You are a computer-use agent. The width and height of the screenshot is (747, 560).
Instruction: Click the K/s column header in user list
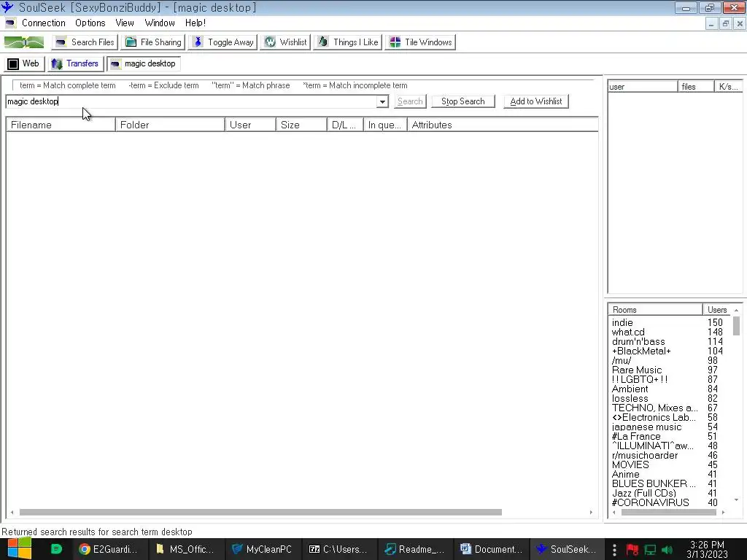click(x=729, y=86)
